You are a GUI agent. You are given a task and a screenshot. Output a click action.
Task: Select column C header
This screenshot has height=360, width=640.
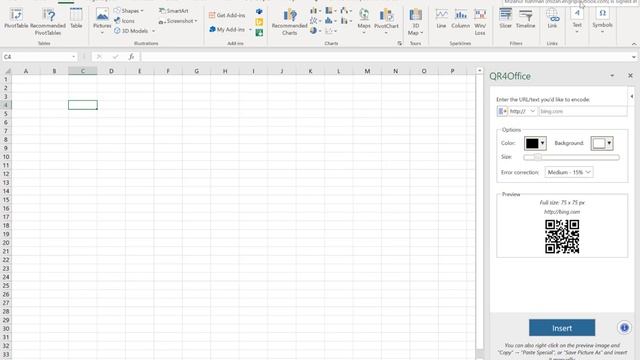click(83, 71)
